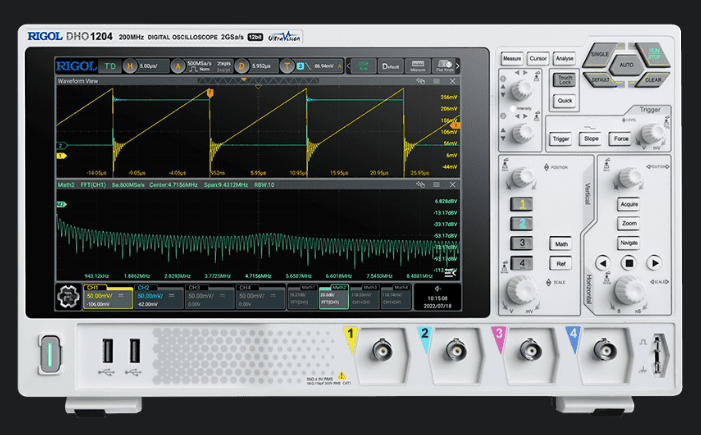Image resolution: width=701 pixels, height=435 pixels.
Task: Open the Math2 FFT window hamburger menu
Action: click(x=436, y=185)
